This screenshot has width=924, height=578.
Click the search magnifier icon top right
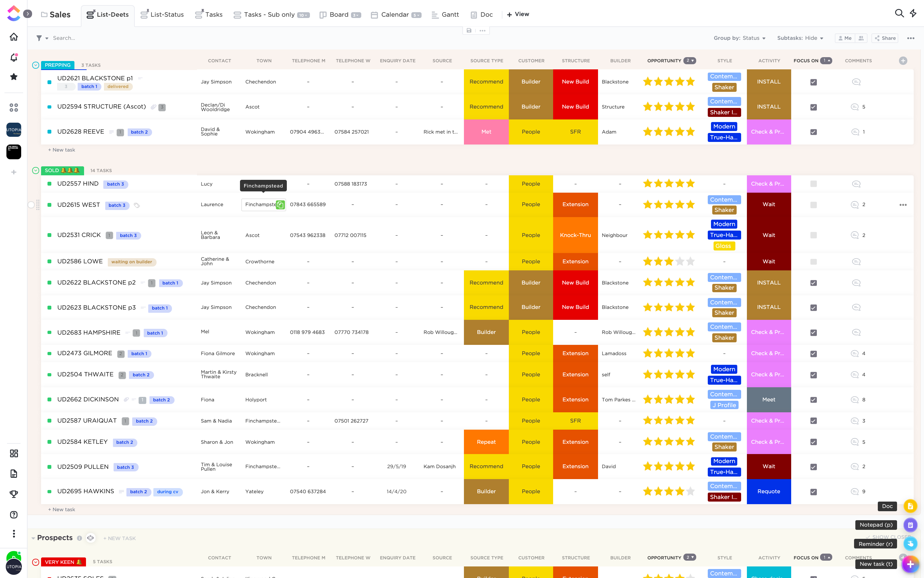coord(899,13)
